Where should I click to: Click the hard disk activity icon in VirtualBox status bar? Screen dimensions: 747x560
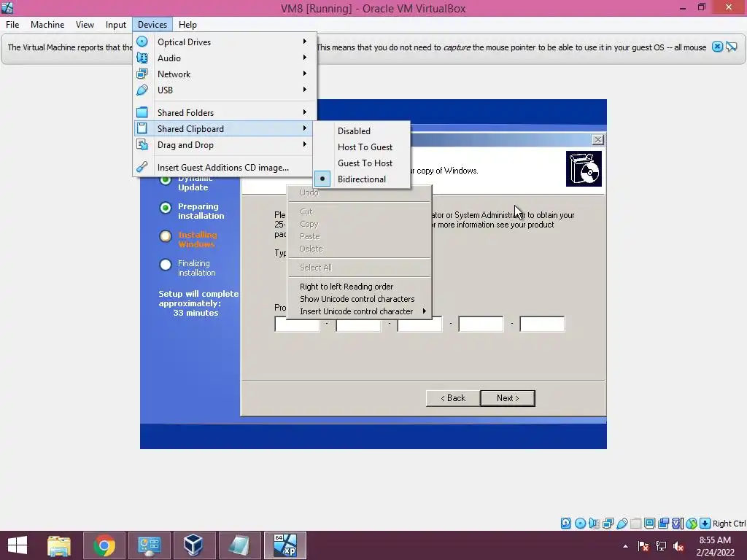[x=565, y=524]
